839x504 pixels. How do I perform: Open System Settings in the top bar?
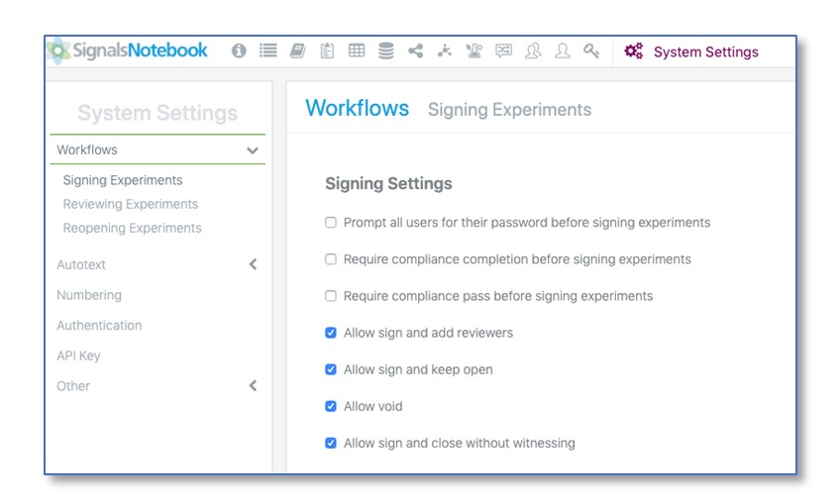pyautogui.click(x=693, y=52)
